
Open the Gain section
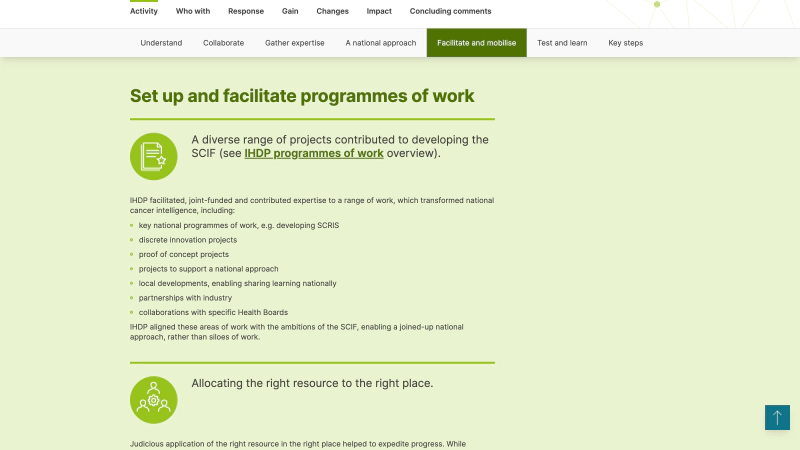[290, 12]
